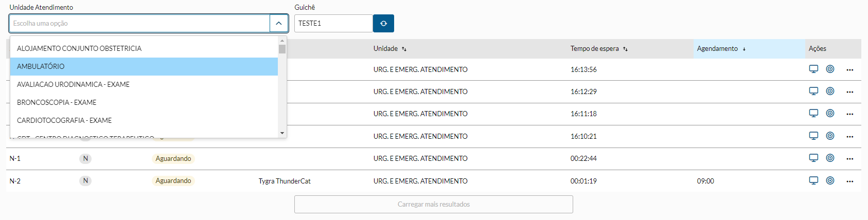
Task: Collapse the Unidade Atendimento dropdown chevron
Action: (x=278, y=24)
